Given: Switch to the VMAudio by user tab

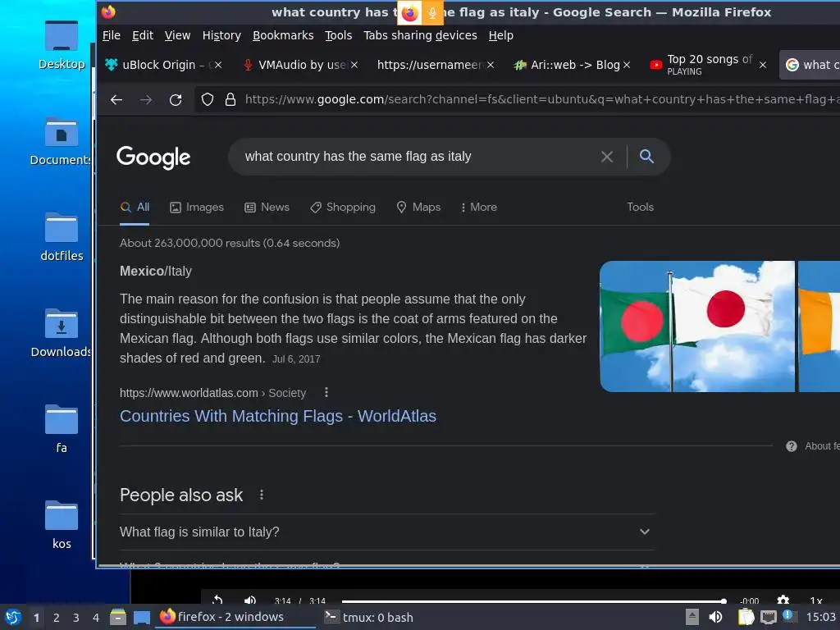Looking at the screenshot, I should coord(294,65).
